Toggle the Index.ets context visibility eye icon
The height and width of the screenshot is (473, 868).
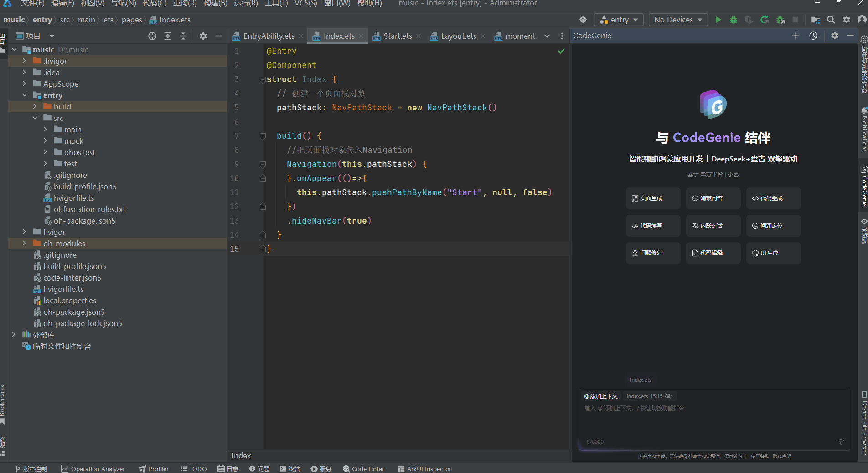point(668,396)
